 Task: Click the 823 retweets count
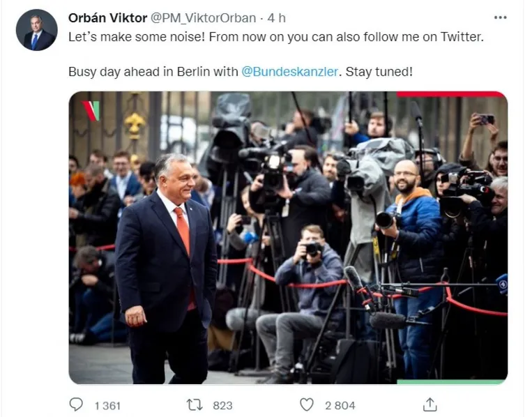[x=222, y=405]
